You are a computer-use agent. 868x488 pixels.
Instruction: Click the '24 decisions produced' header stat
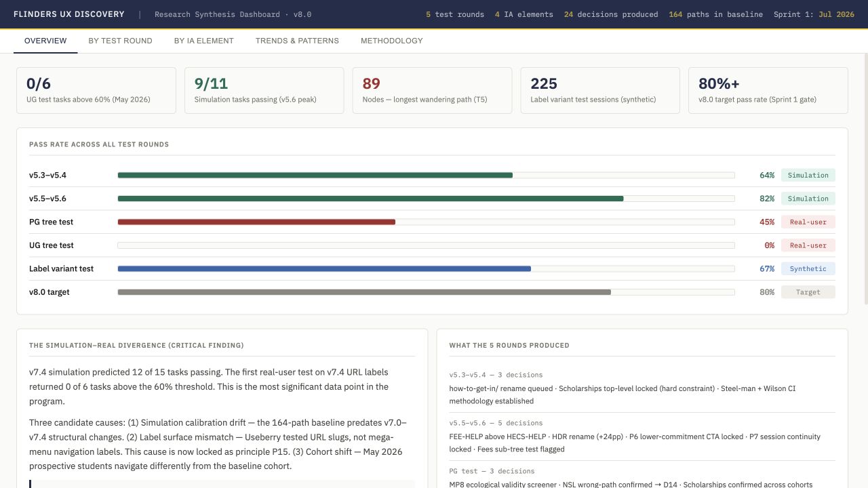click(611, 14)
